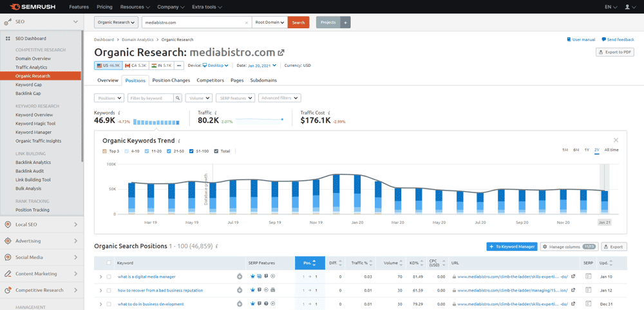This screenshot has height=310, width=644.
Task: Open the user account icon menu
Action: (629, 7)
